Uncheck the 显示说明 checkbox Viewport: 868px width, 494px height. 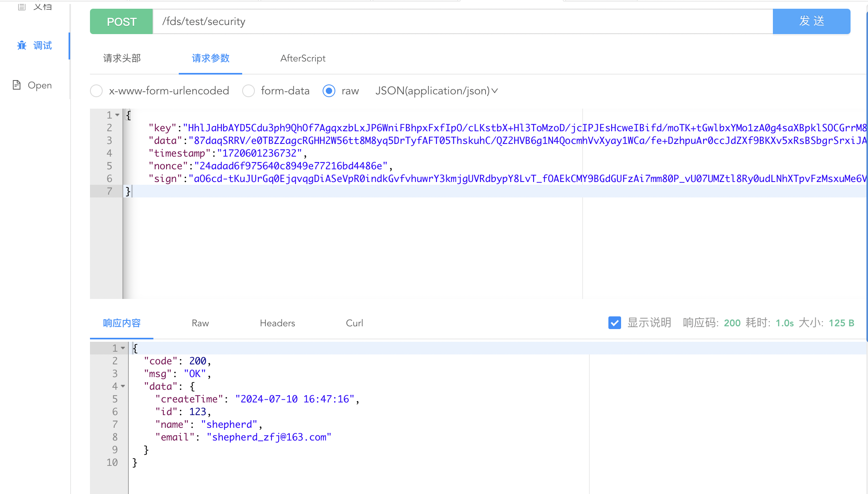point(614,323)
